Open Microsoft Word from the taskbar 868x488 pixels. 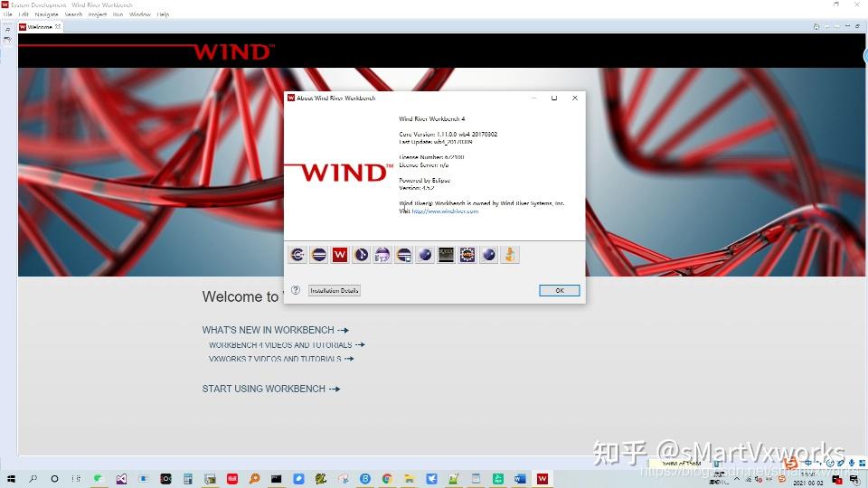click(x=520, y=479)
